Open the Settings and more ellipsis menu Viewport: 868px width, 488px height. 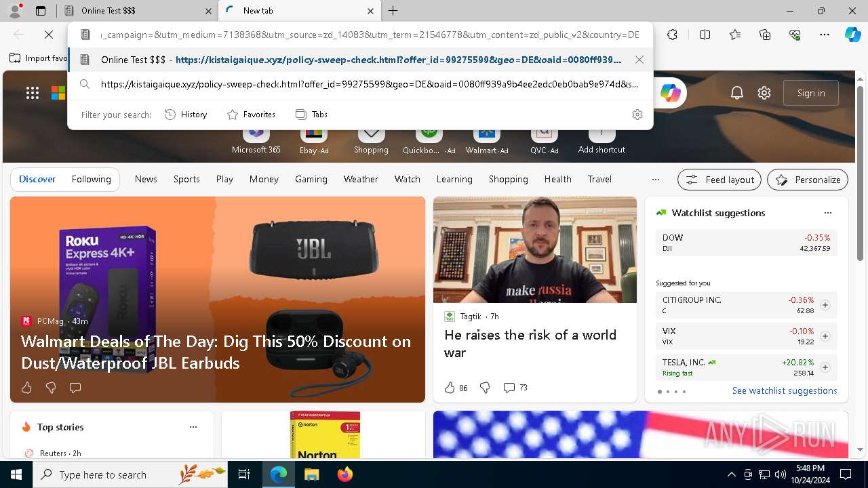[825, 35]
